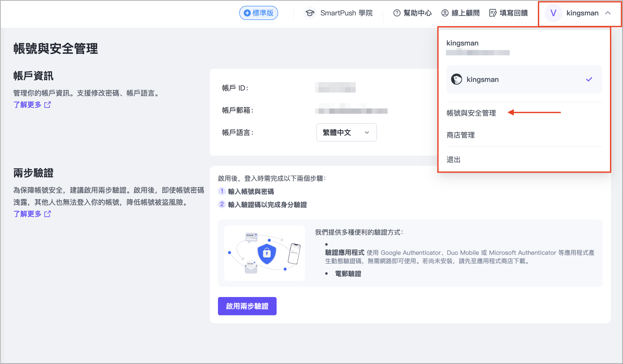The image size is (623, 364).
Task: Click the kingsman store logo icon
Action: click(457, 79)
